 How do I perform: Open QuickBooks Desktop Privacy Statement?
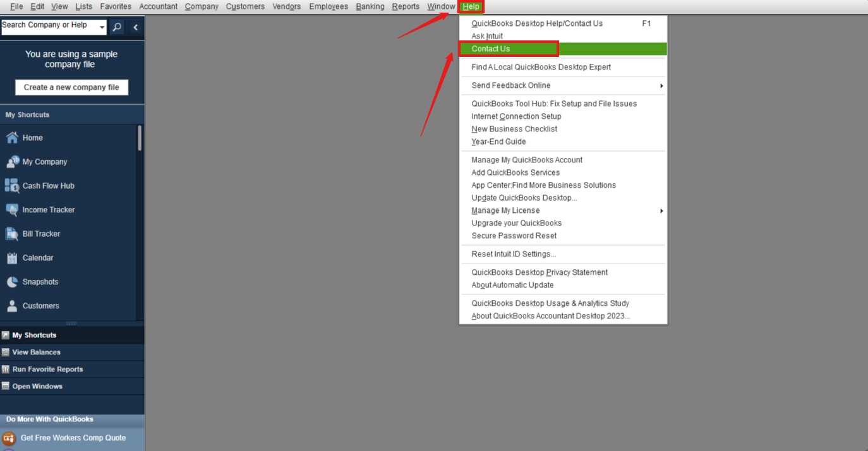(x=563, y=272)
